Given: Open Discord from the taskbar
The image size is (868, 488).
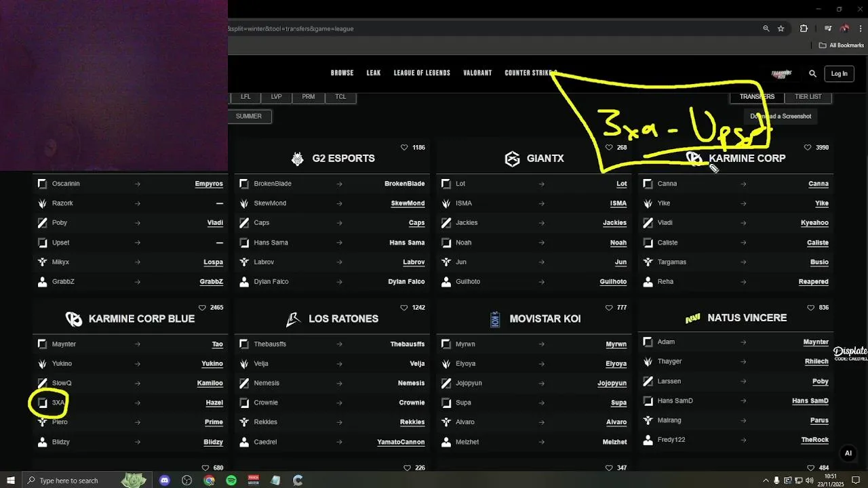Looking at the screenshot, I should point(165,481).
